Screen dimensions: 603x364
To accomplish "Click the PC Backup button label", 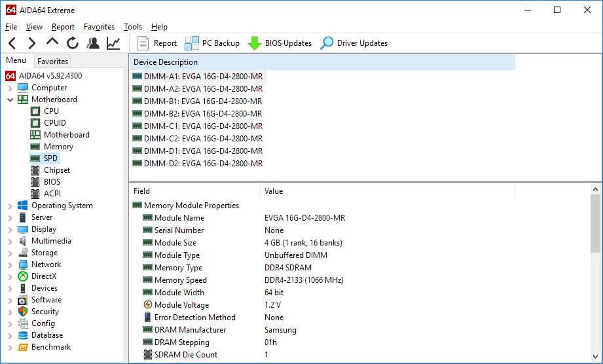I will tap(221, 43).
